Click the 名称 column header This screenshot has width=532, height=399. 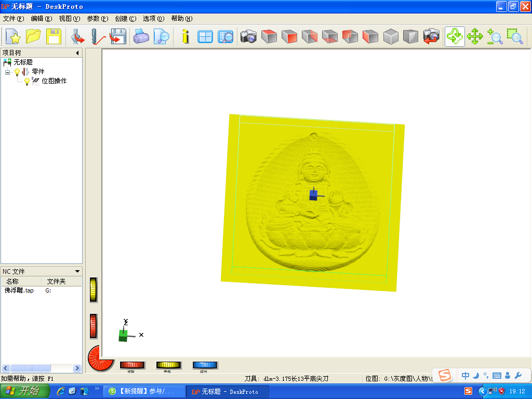pos(21,281)
